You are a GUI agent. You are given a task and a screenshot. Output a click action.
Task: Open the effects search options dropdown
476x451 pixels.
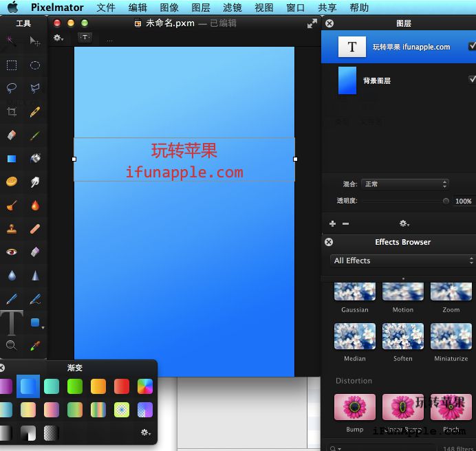(x=336, y=448)
